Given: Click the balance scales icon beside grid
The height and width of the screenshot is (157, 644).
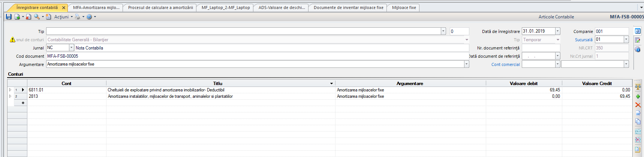Looking at the screenshot, I should point(638,87).
